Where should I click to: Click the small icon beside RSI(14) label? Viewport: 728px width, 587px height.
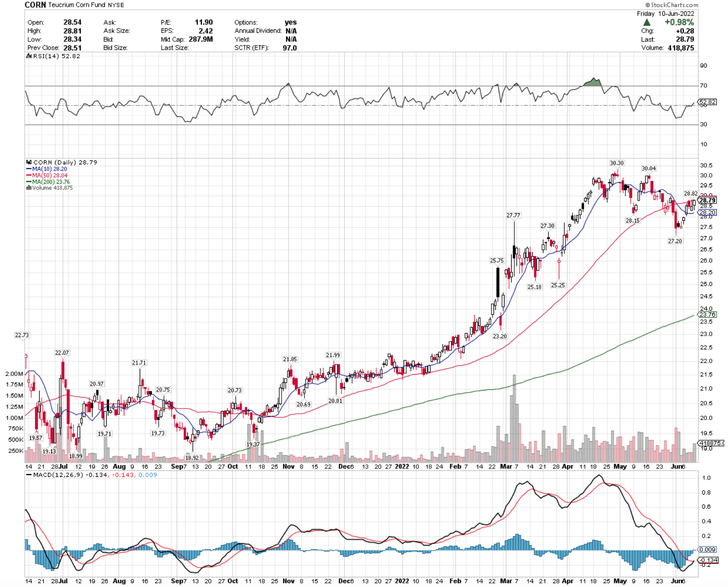(x=29, y=56)
